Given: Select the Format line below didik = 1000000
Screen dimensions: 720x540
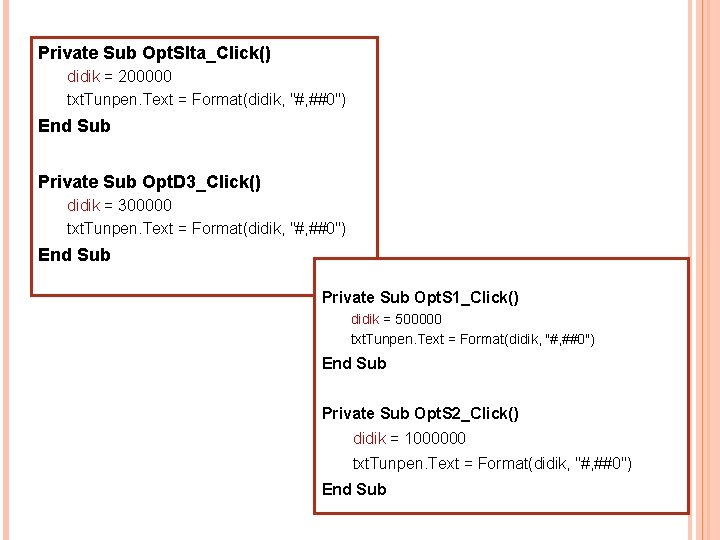Looking at the screenshot, I should 492,463.
